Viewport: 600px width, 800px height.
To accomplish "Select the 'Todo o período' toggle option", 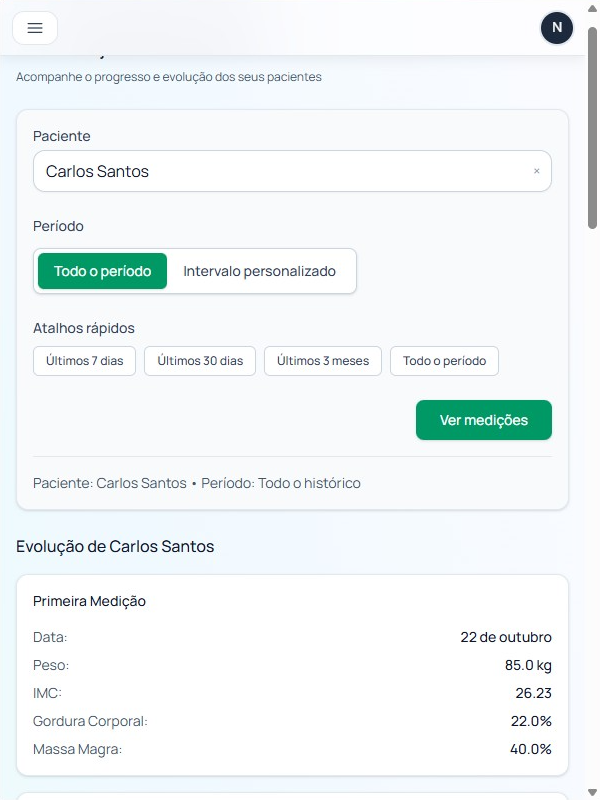I will pyautogui.click(x=101, y=270).
